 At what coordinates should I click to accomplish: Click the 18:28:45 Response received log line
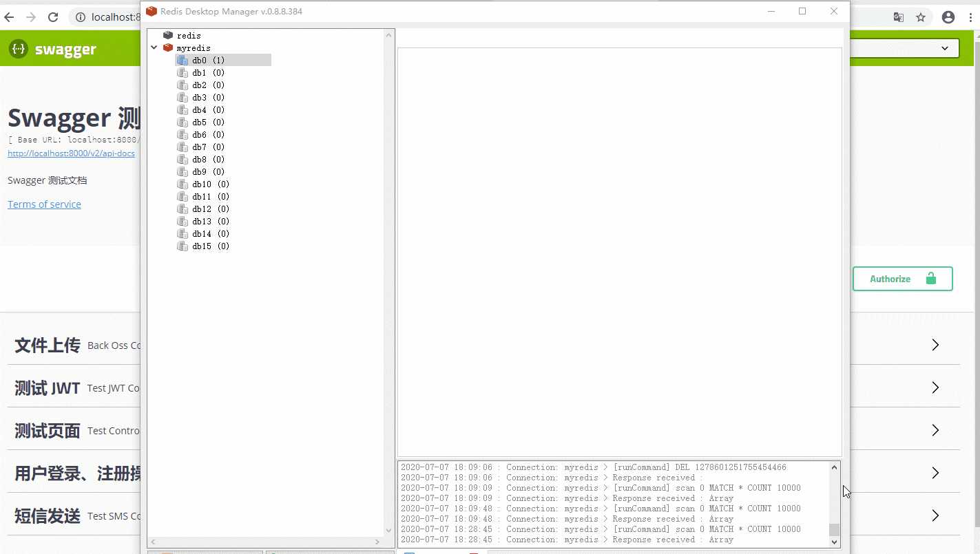(x=567, y=540)
